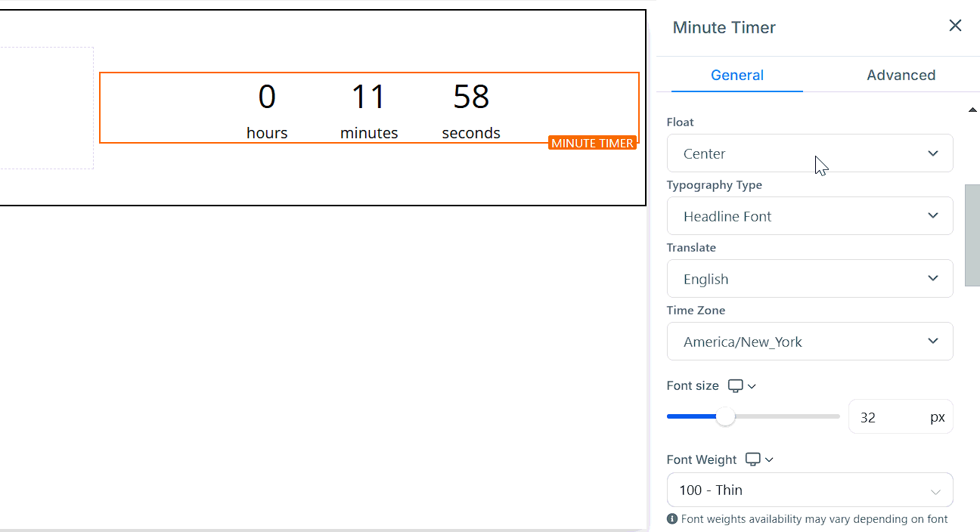Choose a different Time Zone from dropdown
Viewport: 980px width, 532px height.
809,342
